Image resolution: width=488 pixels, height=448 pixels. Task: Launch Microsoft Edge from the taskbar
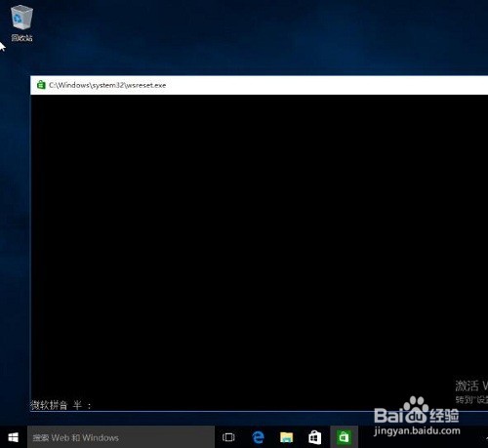point(259,437)
